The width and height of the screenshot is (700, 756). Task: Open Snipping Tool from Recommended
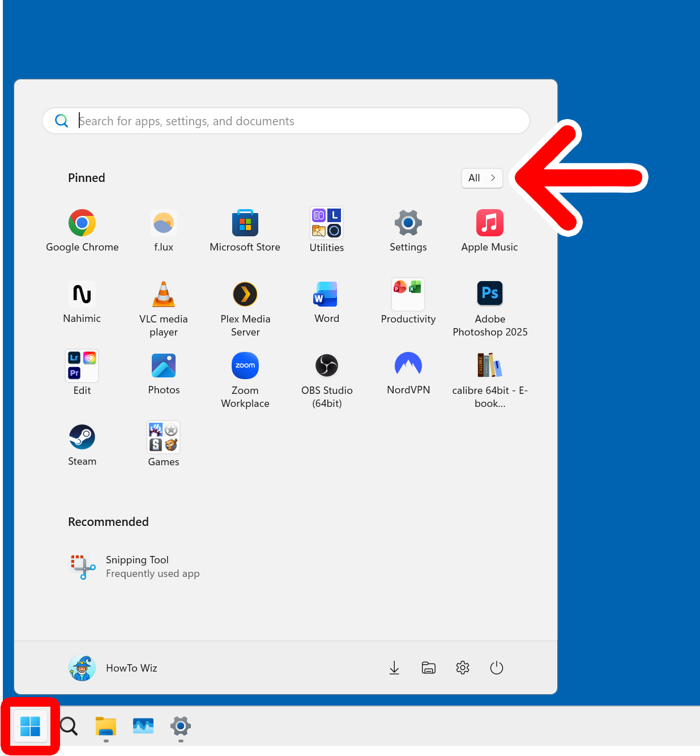pos(136,567)
